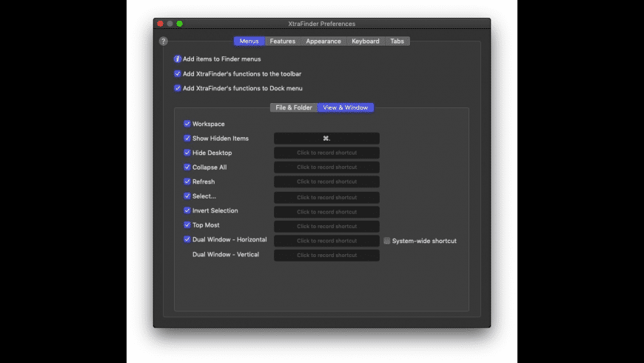Toggle the Select... checkbox

(x=187, y=196)
